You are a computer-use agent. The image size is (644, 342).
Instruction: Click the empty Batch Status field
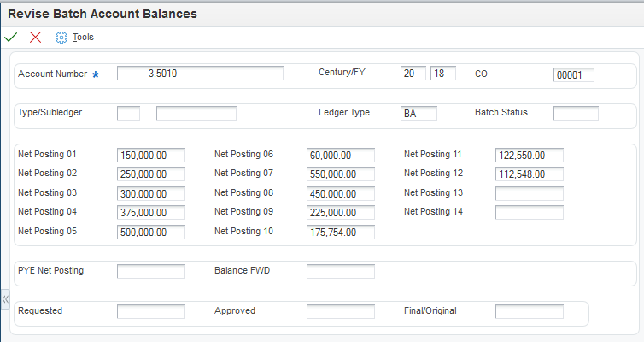(576, 113)
